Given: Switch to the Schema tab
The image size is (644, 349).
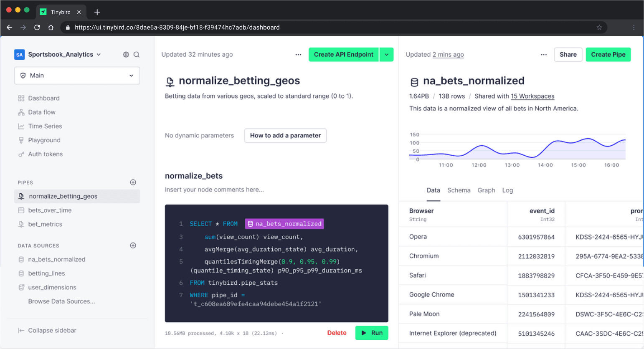Looking at the screenshot, I should click(459, 190).
